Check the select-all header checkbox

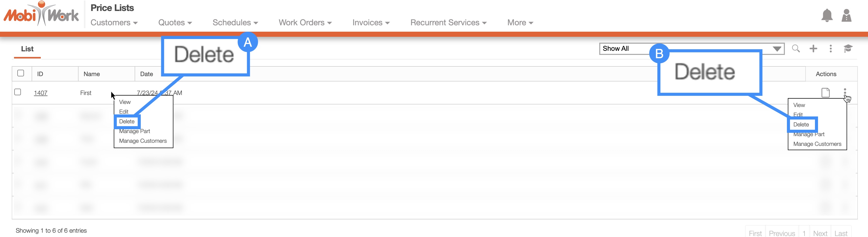[x=21, y=73]
